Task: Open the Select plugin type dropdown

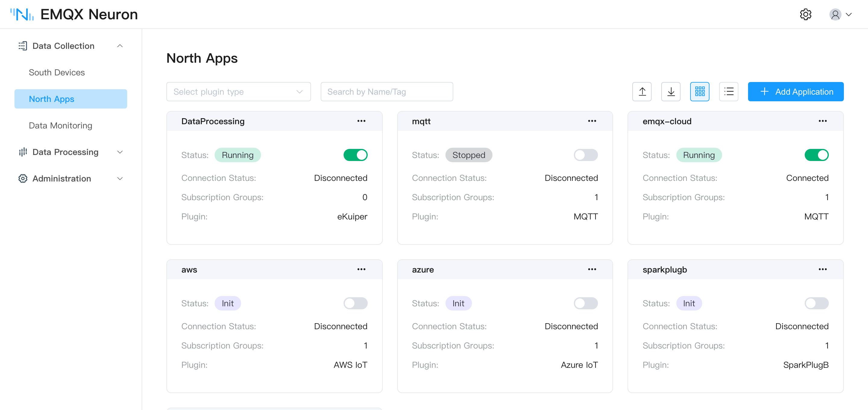Action: pyautogui.click(x=239, y=92)
